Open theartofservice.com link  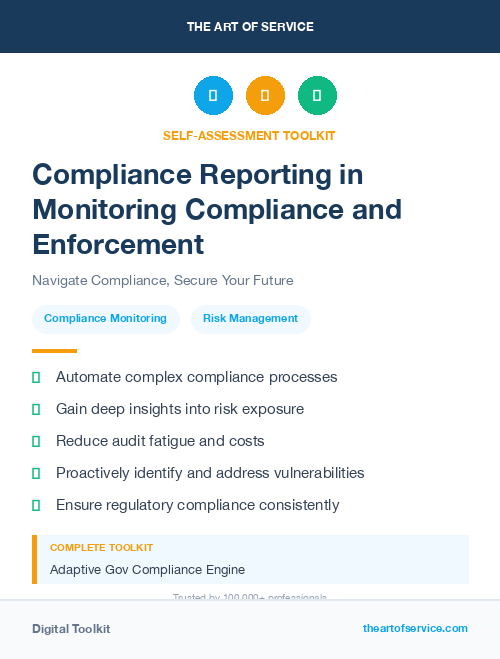tap(415, 628)
